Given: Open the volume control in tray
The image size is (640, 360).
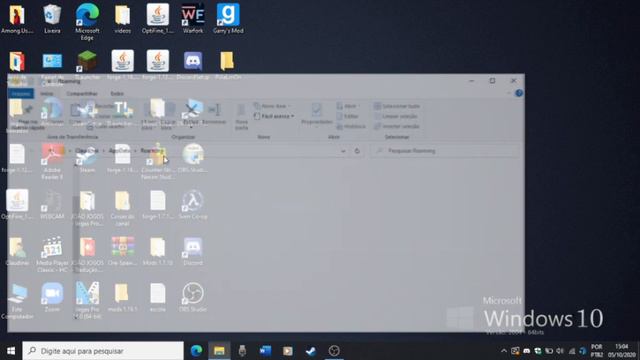Looking at the screenshot, I should click(x=560, y=351).
